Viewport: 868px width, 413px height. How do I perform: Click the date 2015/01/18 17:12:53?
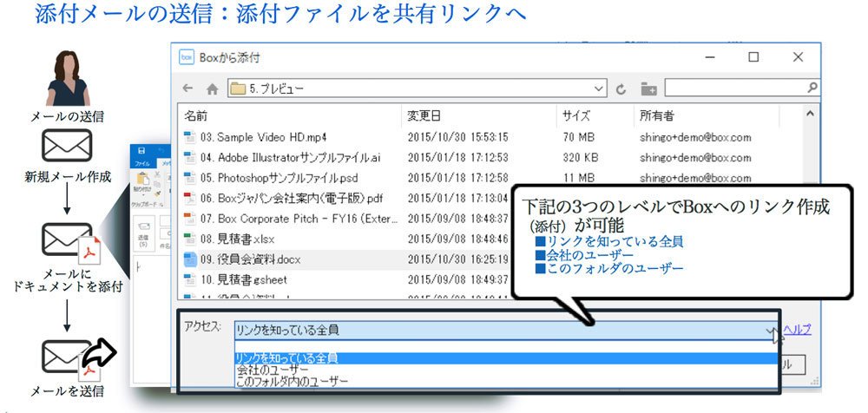point(457,157)
